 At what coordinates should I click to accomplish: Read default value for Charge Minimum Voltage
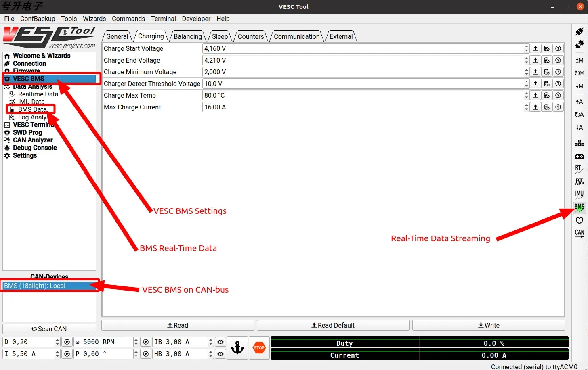(547, 72)
